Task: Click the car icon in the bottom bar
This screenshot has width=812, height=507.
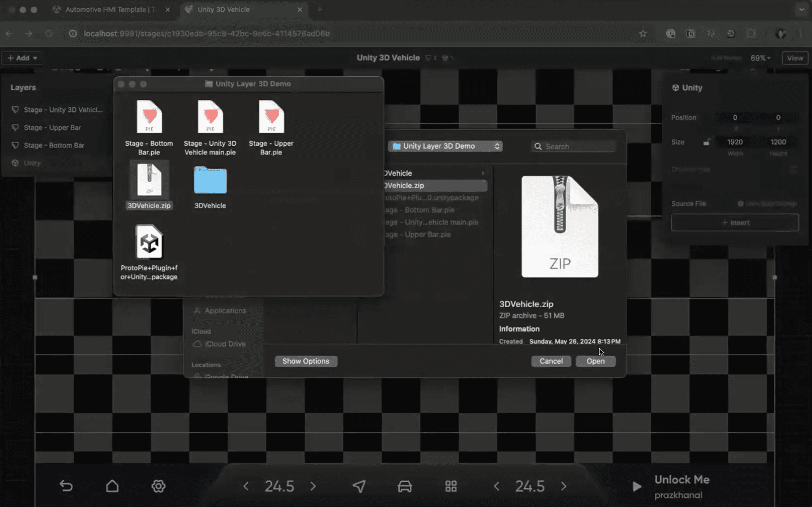Action: click(404, 486)
